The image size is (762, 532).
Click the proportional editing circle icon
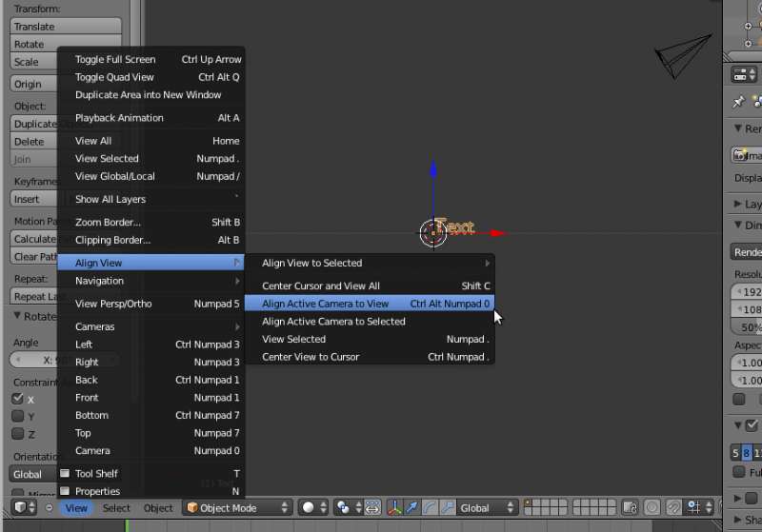pyautogui.click(x=652, y=508)
